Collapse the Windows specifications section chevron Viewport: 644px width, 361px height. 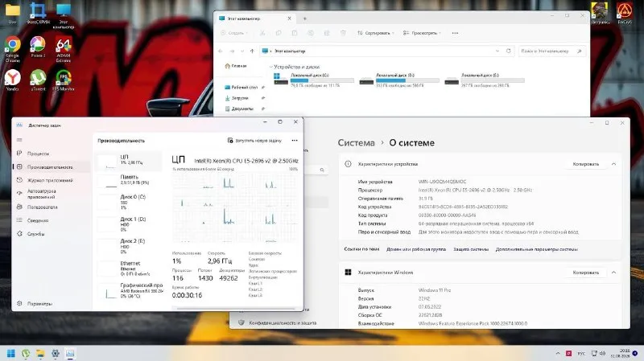pos(613,273)
